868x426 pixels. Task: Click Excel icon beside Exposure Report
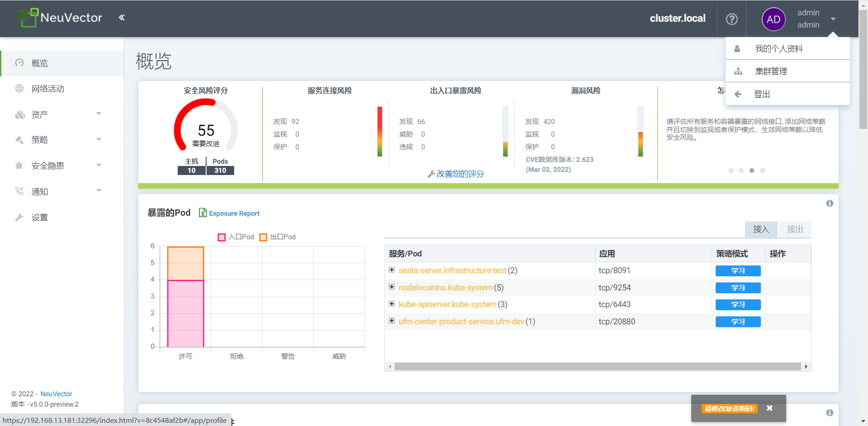click(203, 213)
